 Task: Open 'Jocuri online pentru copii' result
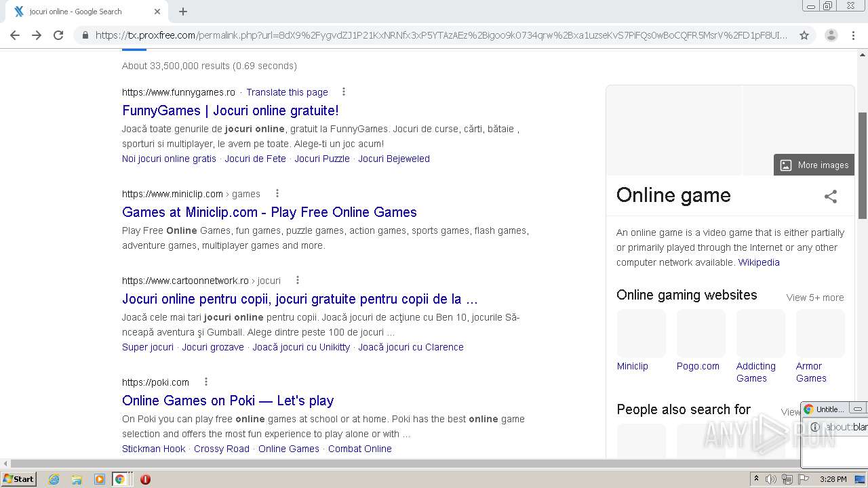pos(300,299)
